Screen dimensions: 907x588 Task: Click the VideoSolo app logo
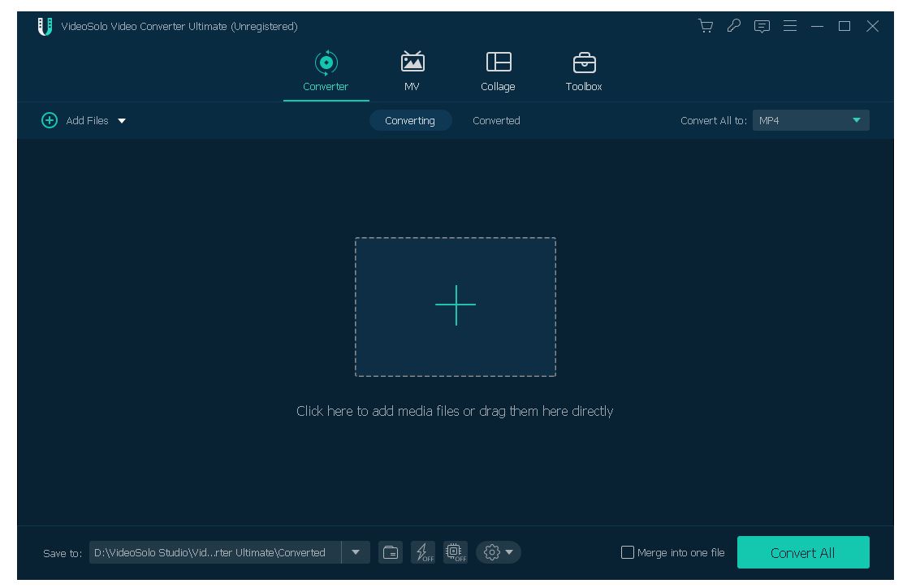tap(45, 26)
